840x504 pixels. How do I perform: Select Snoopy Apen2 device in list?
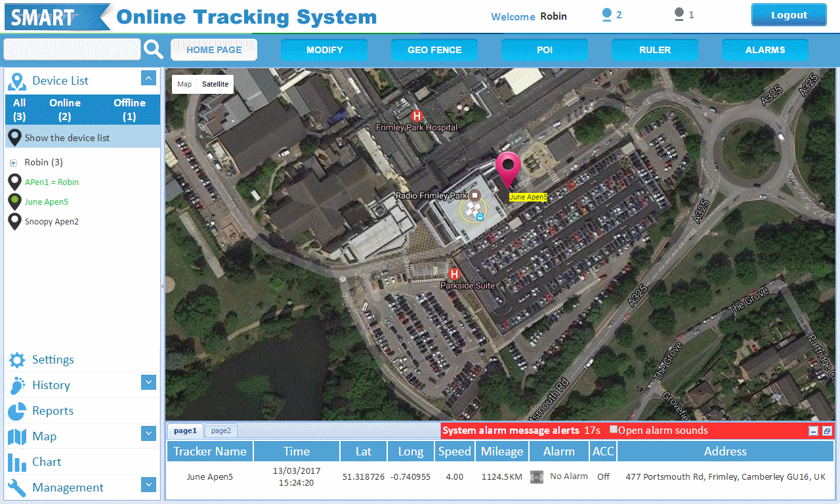pos(51,222)
